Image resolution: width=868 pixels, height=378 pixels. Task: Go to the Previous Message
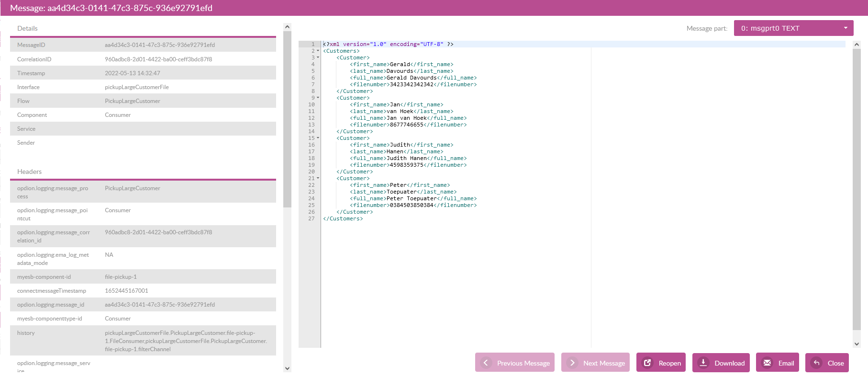coord(515,363)
